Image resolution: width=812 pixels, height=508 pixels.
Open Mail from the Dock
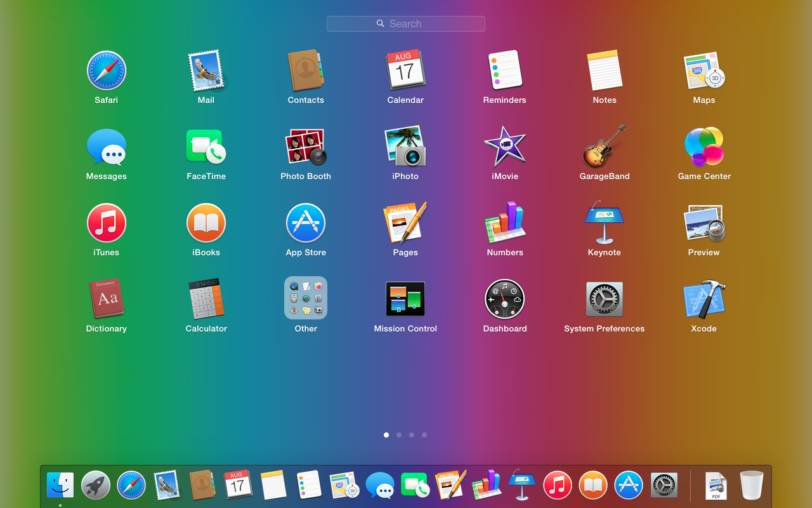click(167, 486)
